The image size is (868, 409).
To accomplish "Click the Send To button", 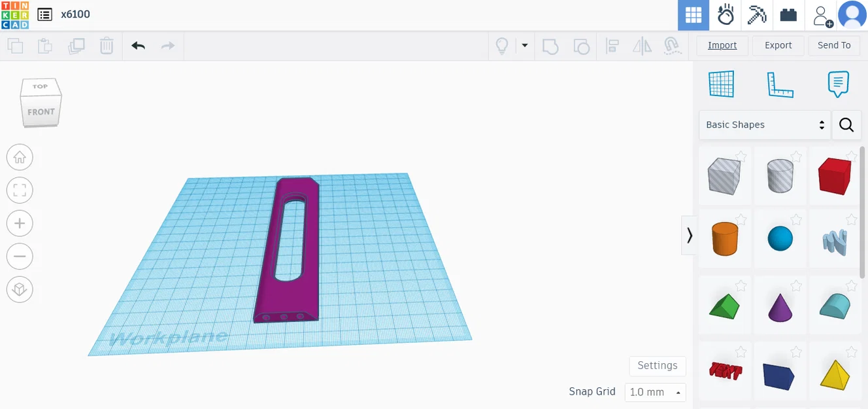I will click(834, 45).
